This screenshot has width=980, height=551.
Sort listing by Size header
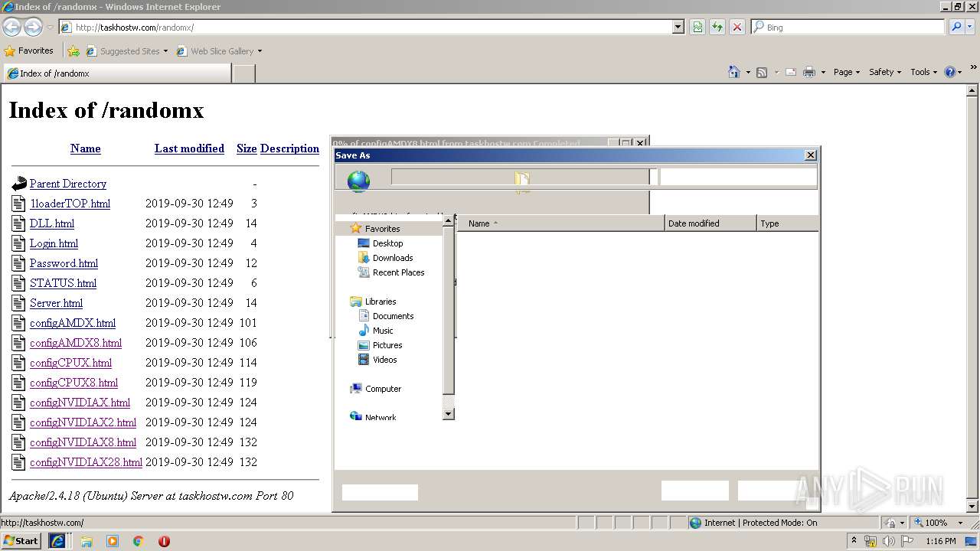point(247,148)
